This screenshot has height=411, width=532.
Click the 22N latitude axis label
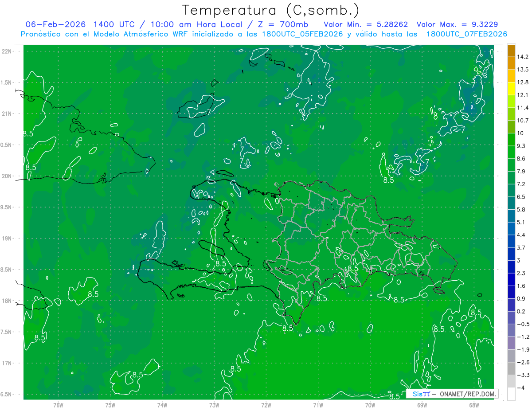[x=7, y=51]
